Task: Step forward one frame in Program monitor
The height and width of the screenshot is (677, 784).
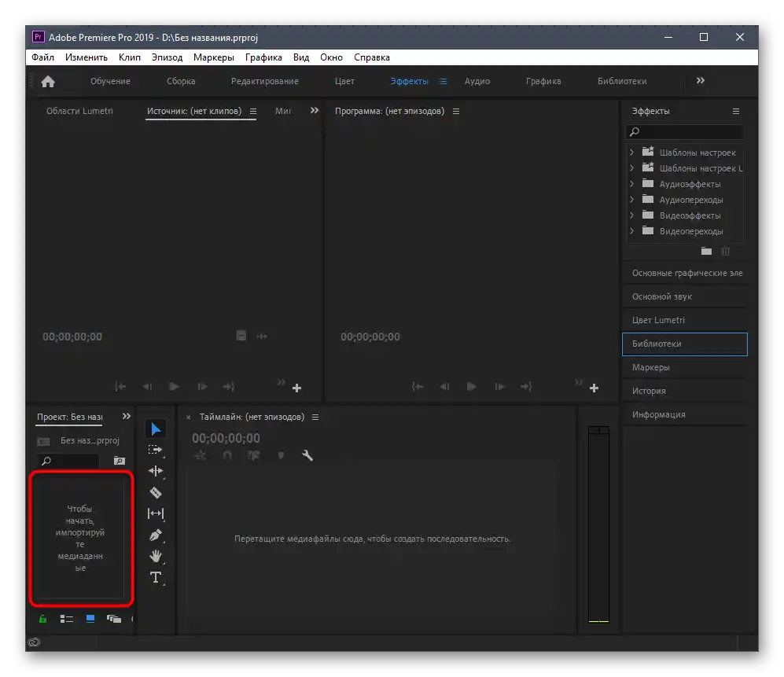Action: [x=499, y=387]
